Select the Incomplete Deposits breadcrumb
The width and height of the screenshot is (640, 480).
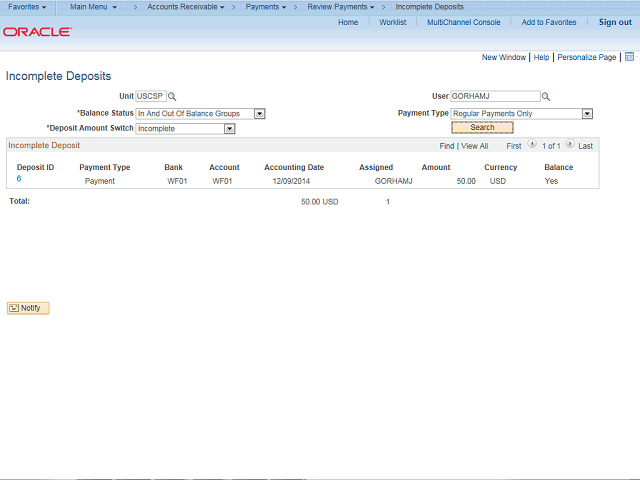(429, 7)
